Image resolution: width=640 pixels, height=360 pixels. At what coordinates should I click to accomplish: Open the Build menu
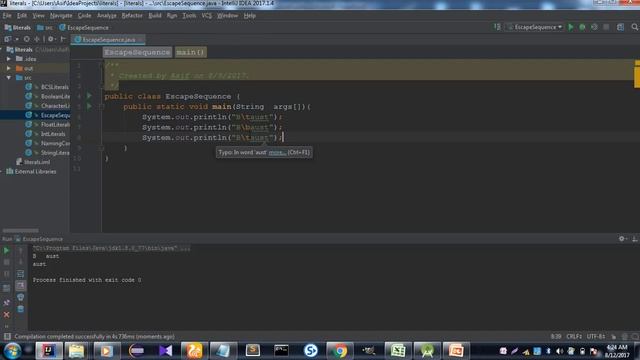pos(155,16)
